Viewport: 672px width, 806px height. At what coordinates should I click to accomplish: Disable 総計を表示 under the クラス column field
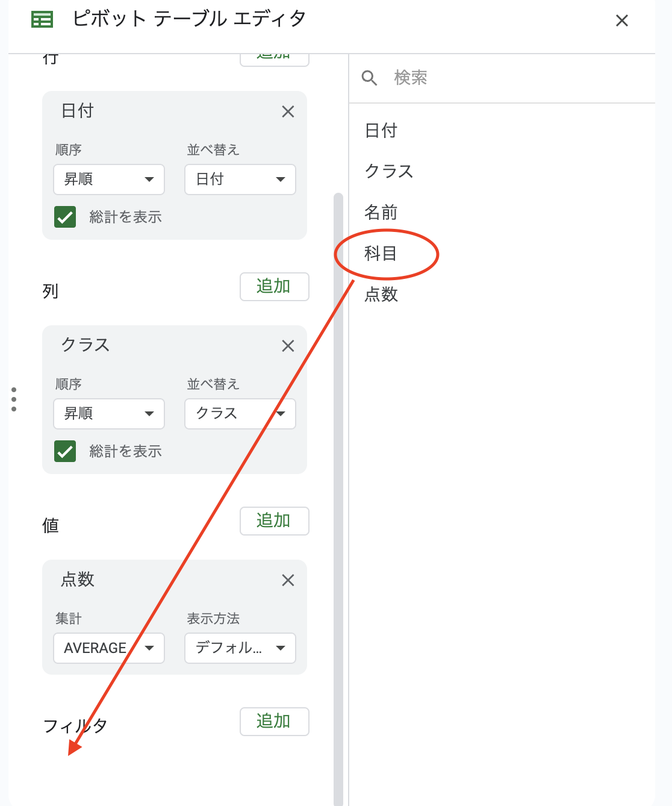tap(65, 451)
